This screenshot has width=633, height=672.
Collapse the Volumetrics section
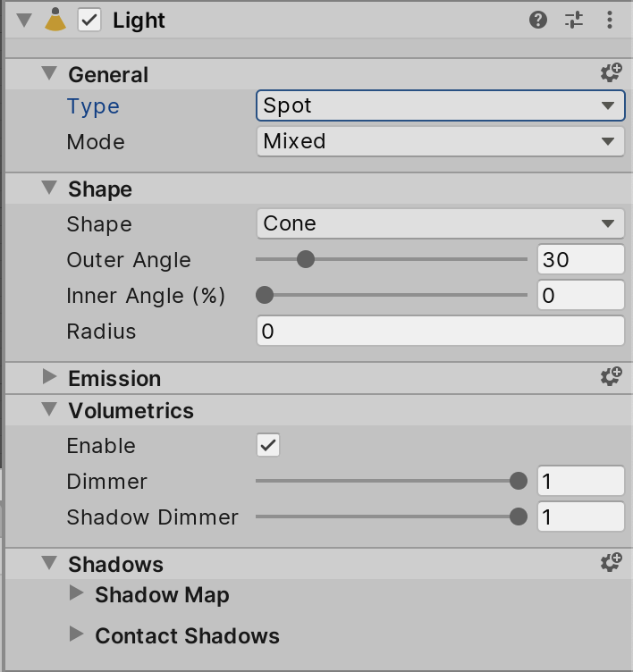(x=50, y=410)
